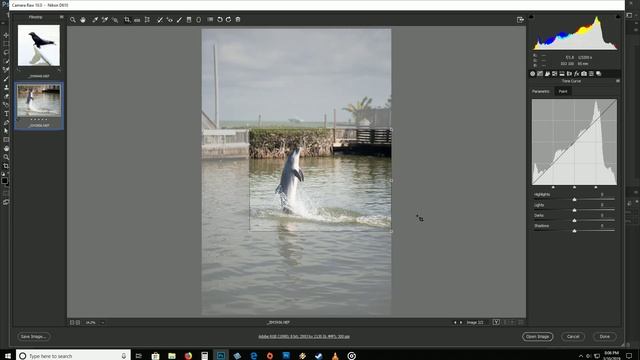The height and width of the screenshot is (360, 640).
Task: Select the seal thumbnail in Filmstrip
Action: pyautogui.click(x=39, y=45)
